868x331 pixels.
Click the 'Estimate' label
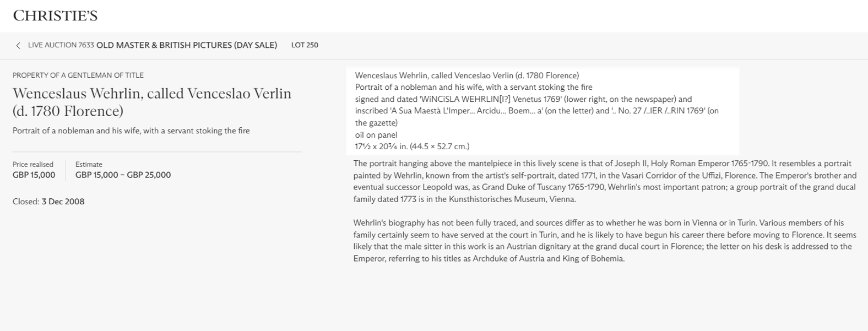[89, 164]
